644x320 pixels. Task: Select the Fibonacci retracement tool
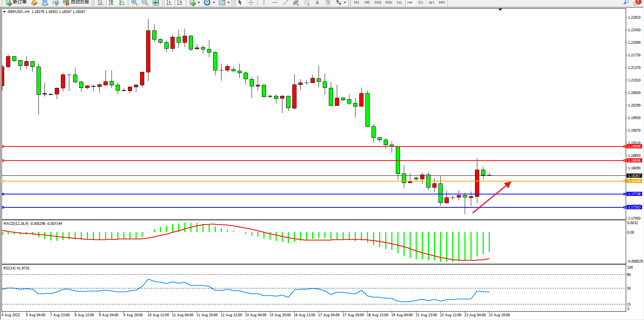point(306,3)
